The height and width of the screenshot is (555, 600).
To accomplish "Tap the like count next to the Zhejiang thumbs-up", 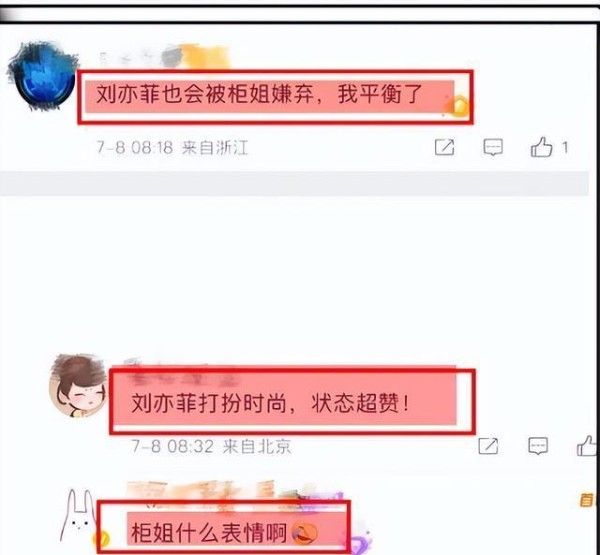I will pos(564,147).
